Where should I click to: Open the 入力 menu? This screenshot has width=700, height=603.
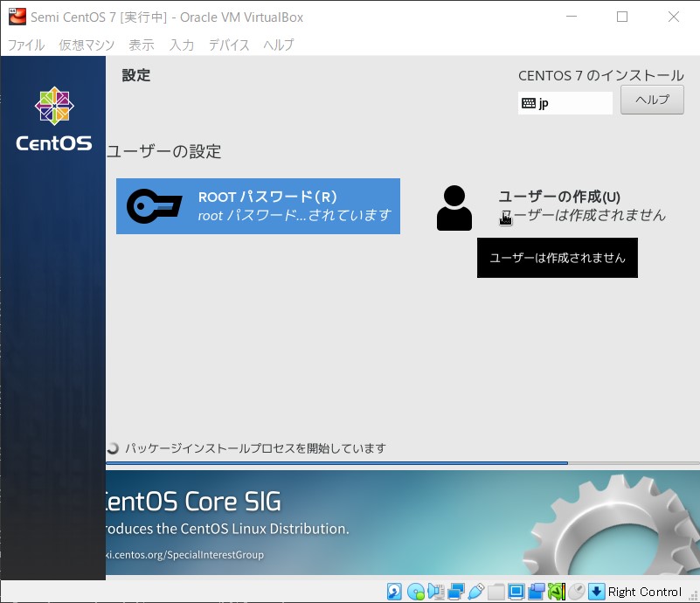coord(182,45)
